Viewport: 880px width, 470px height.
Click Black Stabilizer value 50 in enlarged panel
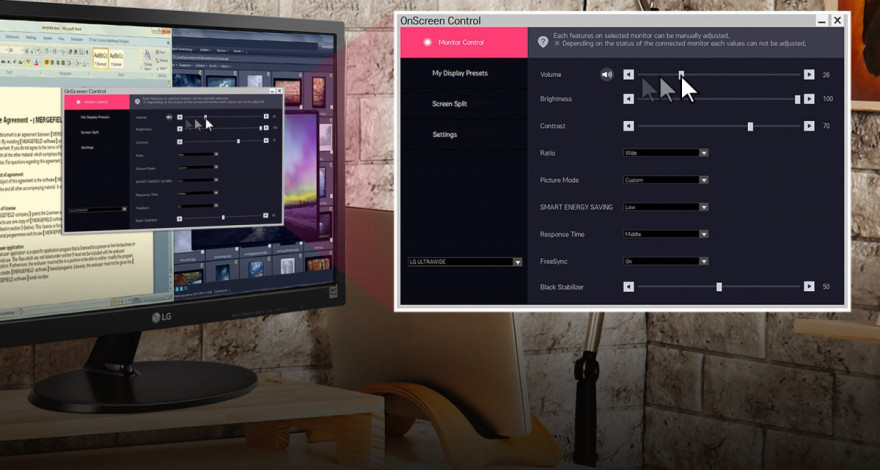pos(826,286)
